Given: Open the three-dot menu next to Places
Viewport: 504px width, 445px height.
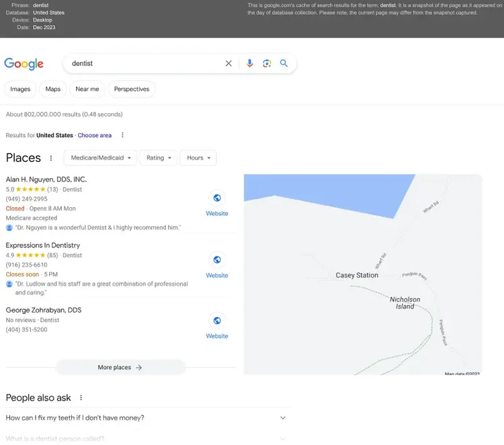Looking at the screenshot, I should pyautogui.click(x=51, y=158).
